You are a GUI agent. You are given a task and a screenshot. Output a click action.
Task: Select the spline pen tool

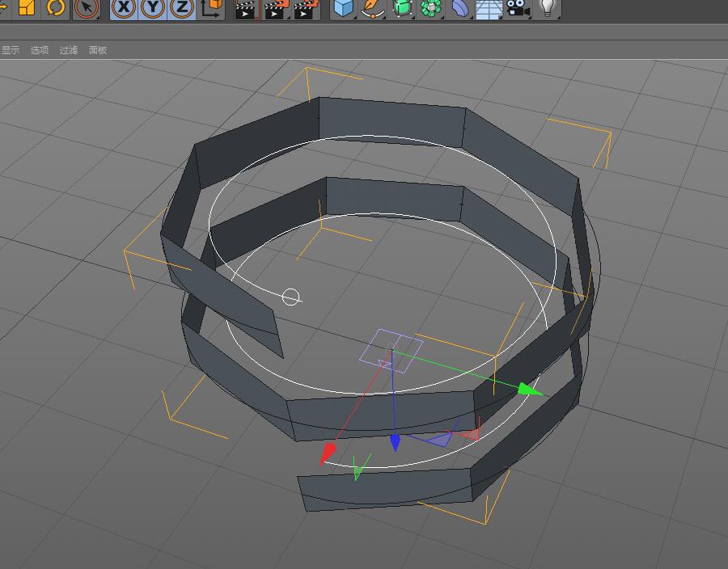(x=372, y=8)
